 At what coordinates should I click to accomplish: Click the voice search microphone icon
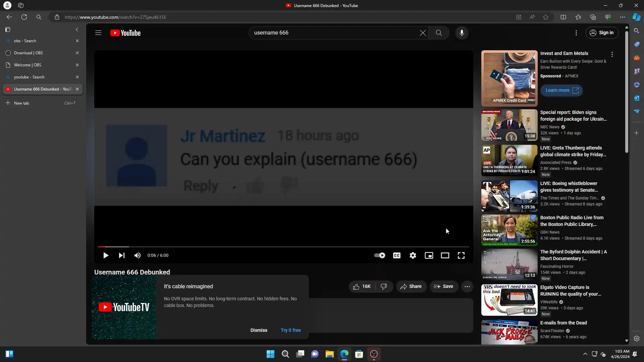(x=462, y=33)
